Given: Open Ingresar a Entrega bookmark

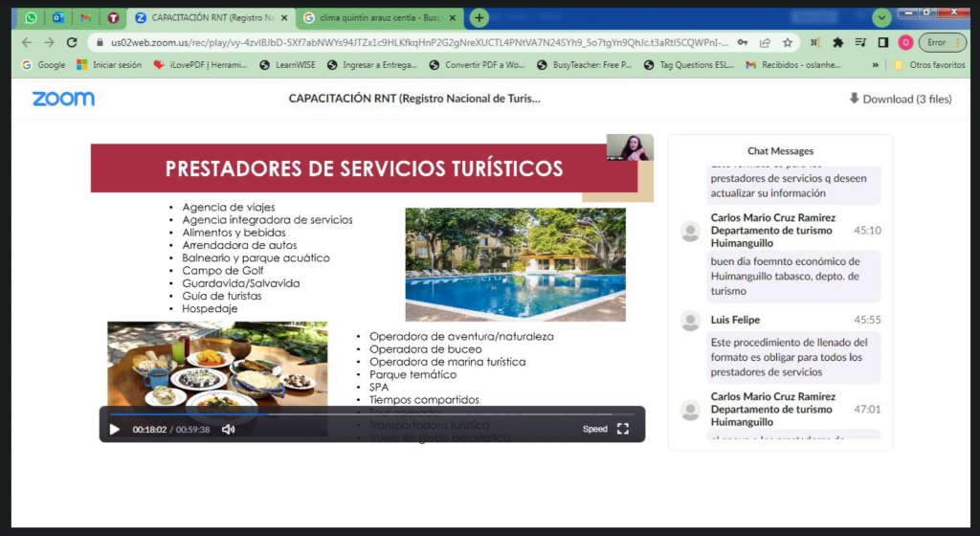Looking at the screenshot, I should tap(372, 64).
